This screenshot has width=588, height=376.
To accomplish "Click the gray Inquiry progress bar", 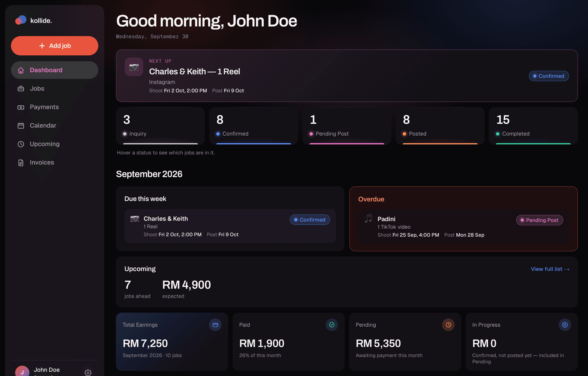I will coord(160,144).
